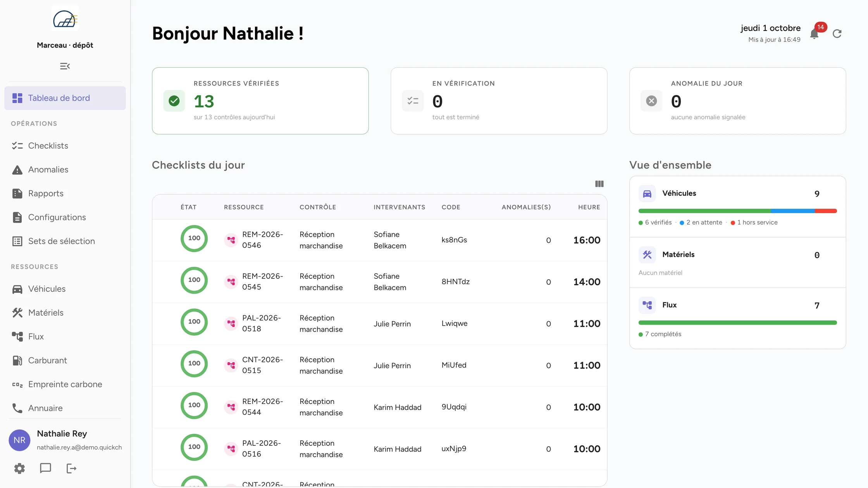Sort by HEURE column header

(589, 207)
